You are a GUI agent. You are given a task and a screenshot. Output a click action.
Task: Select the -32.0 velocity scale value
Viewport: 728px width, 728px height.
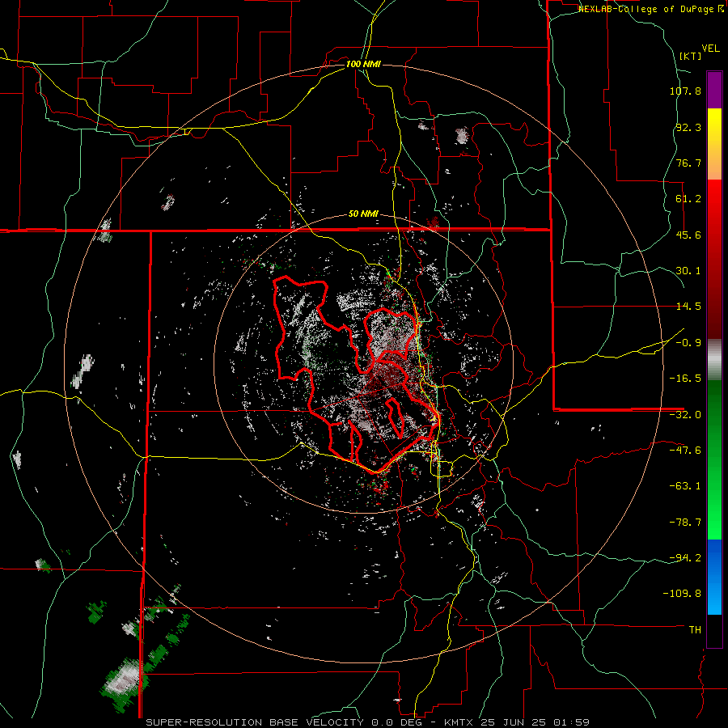tap(685, 415)
